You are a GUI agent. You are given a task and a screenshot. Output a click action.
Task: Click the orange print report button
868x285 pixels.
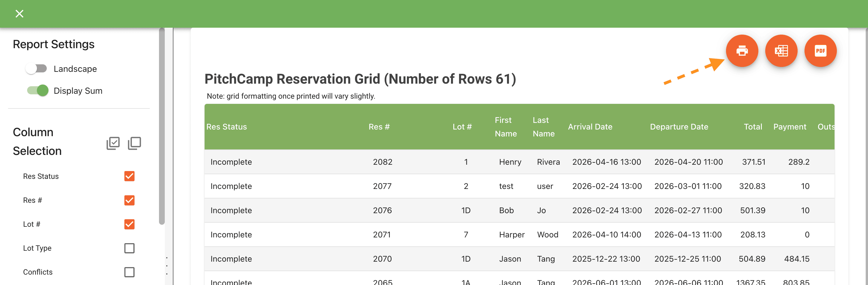click(x=742, y=51)
